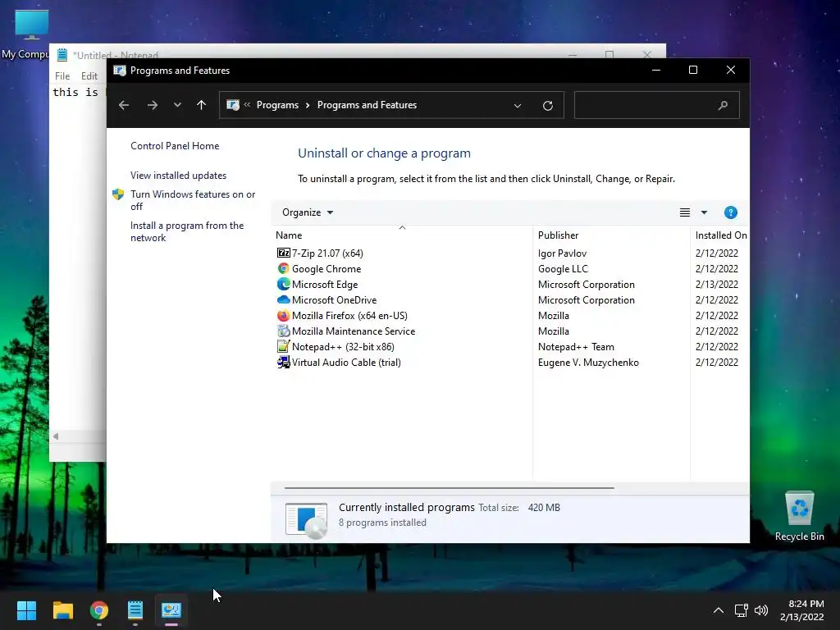Click the network tray icon
Screen dimensions: 840x630
click(x=742, y=610)
